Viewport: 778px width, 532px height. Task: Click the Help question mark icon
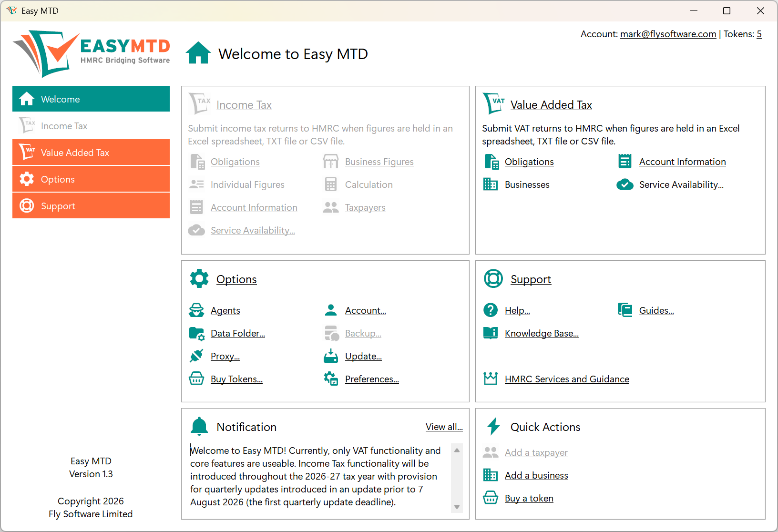tap(491, 310)
